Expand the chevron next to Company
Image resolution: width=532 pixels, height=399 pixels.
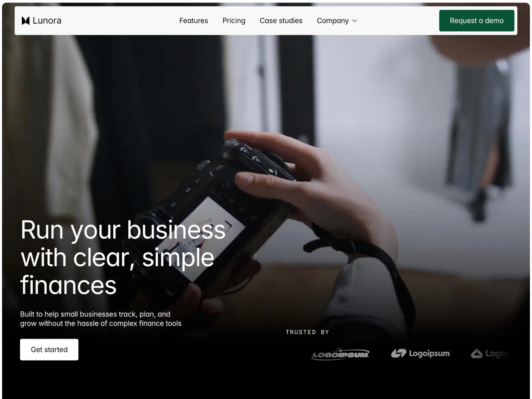coord(355,21)
